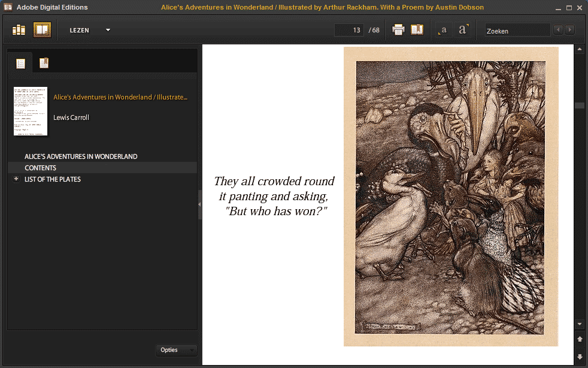Focus the Zoeken search field

517,31
